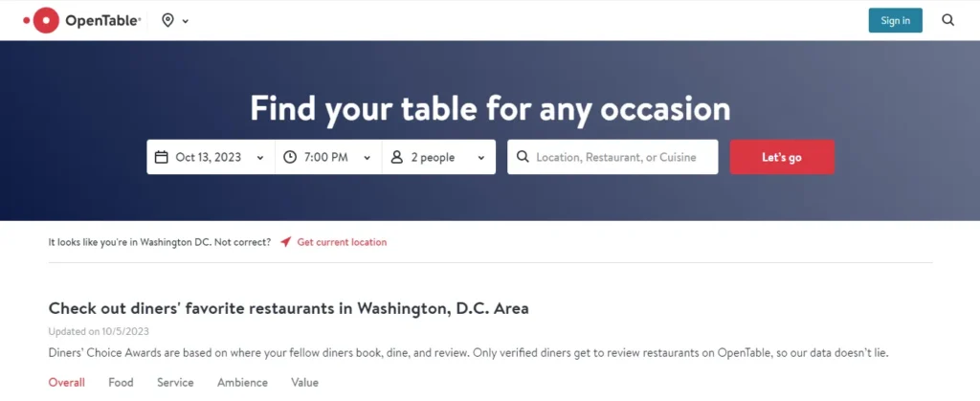Expand the 7:00 PM time dropdown
980x401 pixels.
(x=329, y=157)
